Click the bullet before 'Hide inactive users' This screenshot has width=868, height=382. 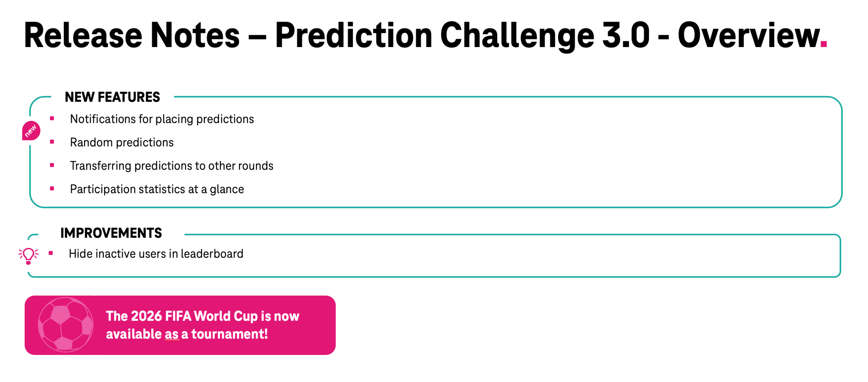pos(51,253)
